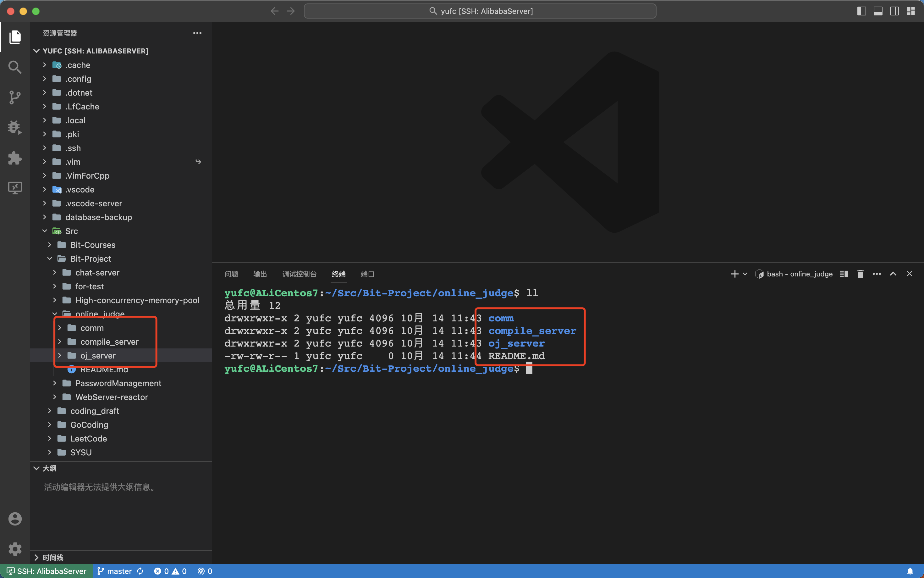This screenshot has height=578, width=924.
Task: Toggle primary sidebar layout icon
Action: tap(861, 11)
